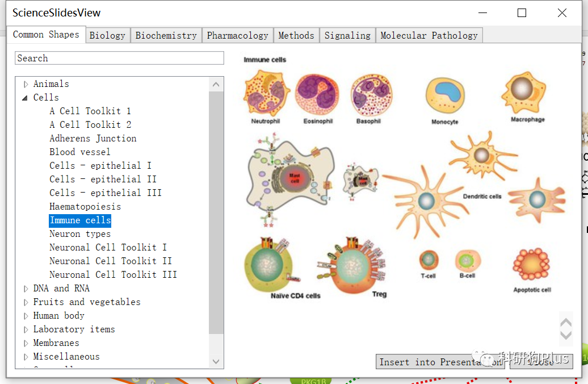Select the Eosinophil cell image
588x384 pixels.
317,95
